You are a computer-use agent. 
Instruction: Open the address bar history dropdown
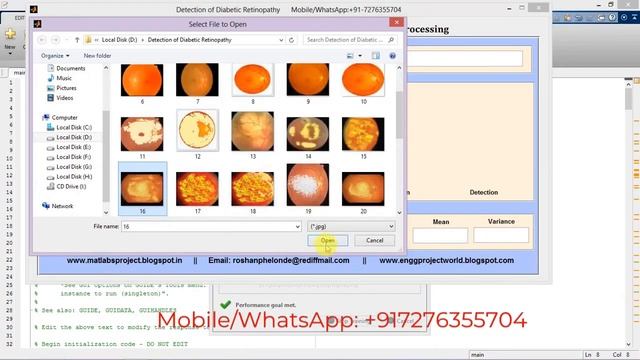point(281,40)
